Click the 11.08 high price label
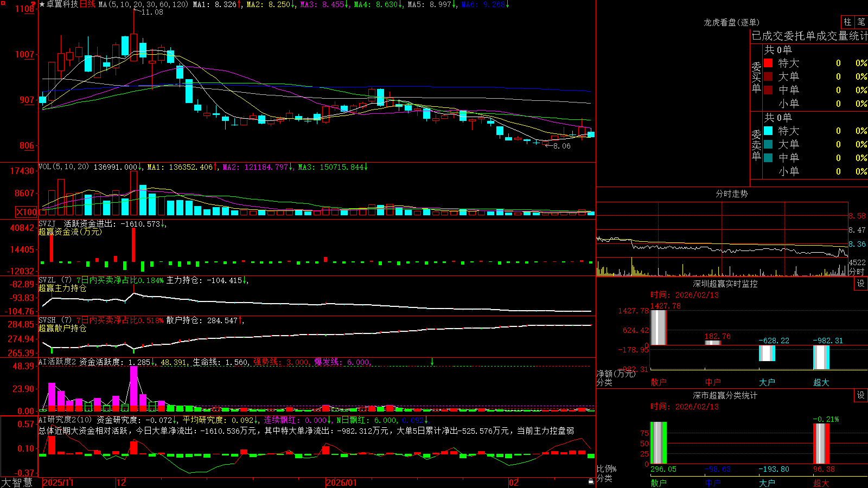 [x=152, y=12]
